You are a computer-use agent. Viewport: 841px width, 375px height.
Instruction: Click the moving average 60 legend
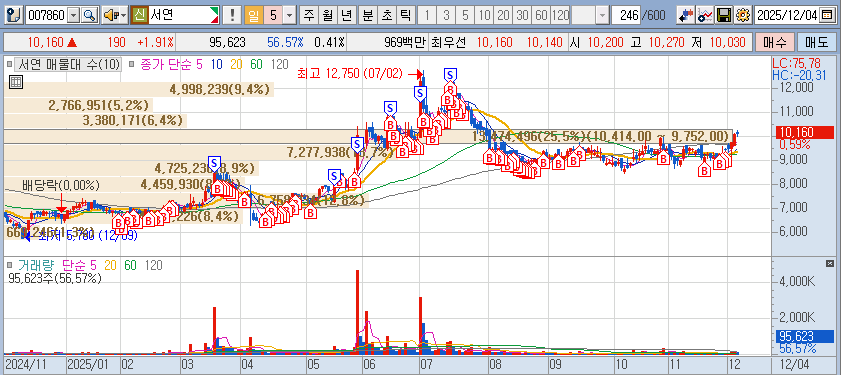coord(256,65)
